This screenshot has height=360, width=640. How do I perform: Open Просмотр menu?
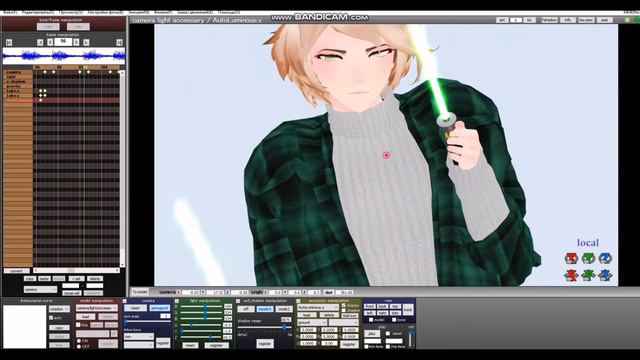71,13
